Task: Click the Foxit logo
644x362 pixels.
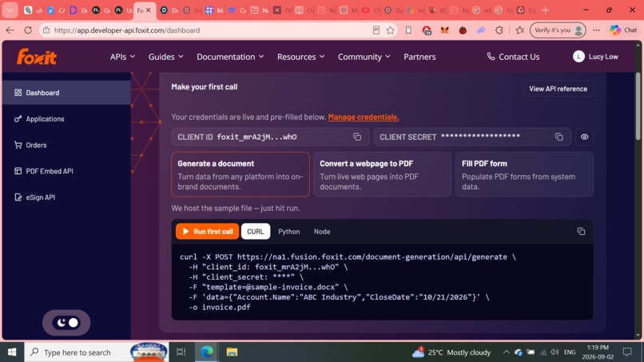Action: (x=37, y=57)
